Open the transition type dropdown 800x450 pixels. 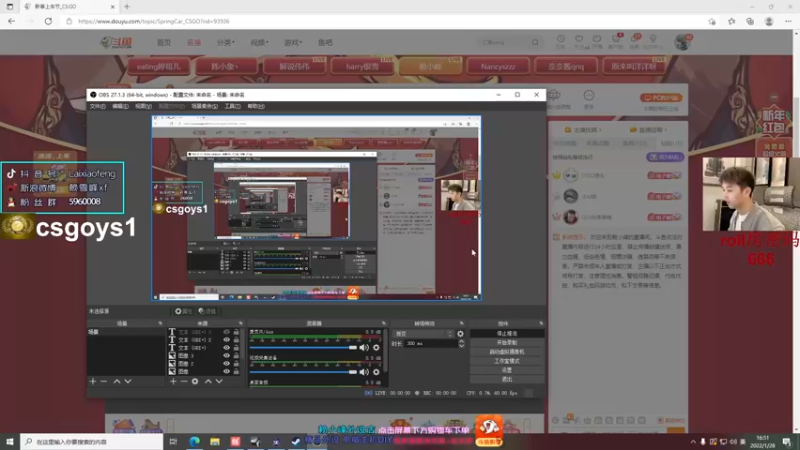[423, 334]
